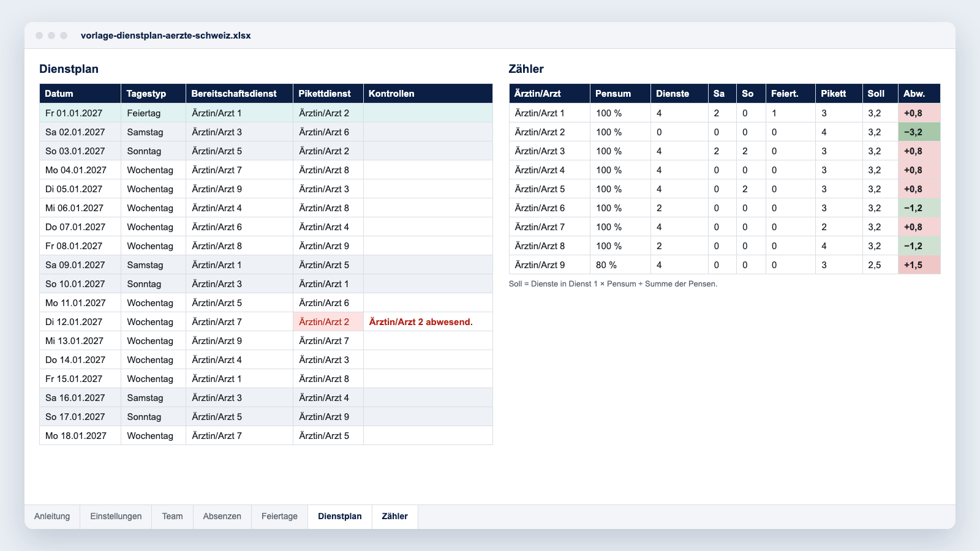Click the Dienstplan section heading
Viewport: 980px width, 551px height.
click(69, 69)
